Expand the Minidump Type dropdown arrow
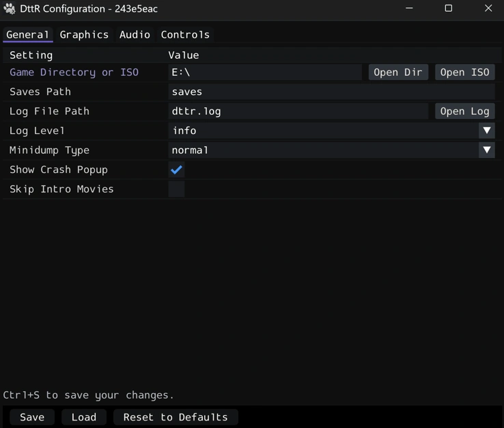504x428 pixels. tap(487, 150)
